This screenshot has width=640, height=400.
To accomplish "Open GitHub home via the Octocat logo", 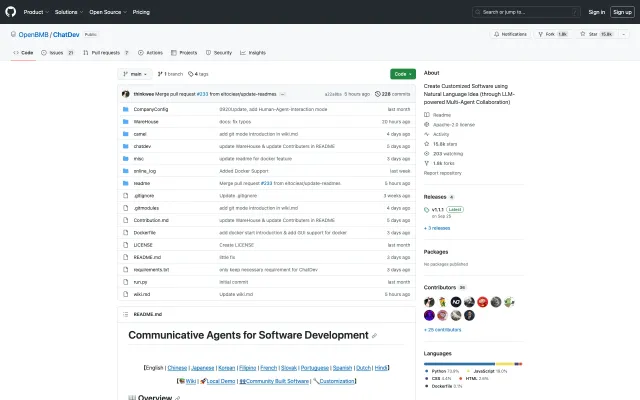I will [11, 12].
